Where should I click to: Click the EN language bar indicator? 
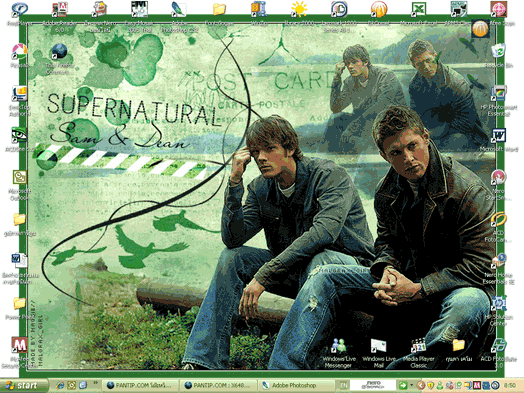(343, 386)
